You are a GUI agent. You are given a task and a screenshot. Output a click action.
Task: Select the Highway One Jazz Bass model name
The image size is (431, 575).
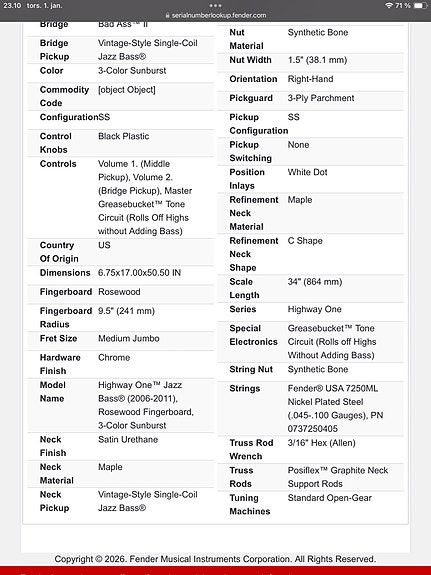coord(146,405)
